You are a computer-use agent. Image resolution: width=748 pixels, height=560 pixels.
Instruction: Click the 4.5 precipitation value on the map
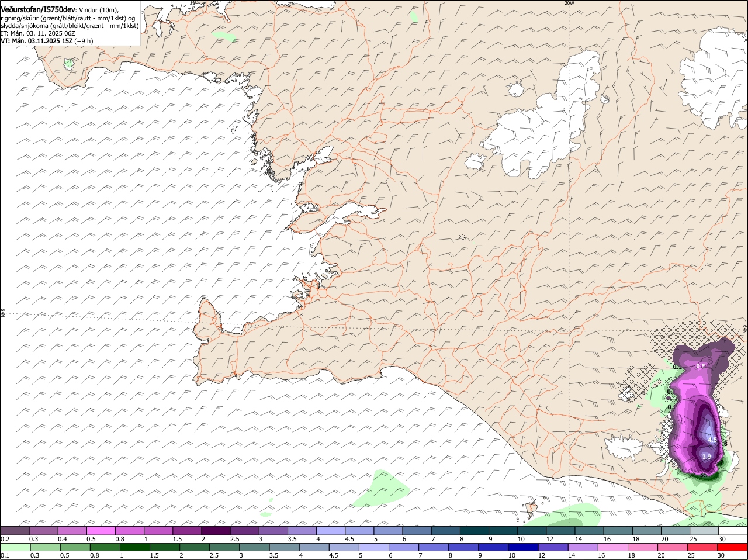712,440
